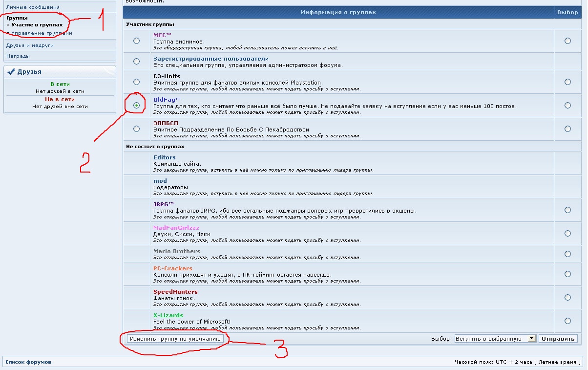This screenshot has height=370, width=588.
Task: Select the left radio button for C3-Units
Action: coord(136,82)
